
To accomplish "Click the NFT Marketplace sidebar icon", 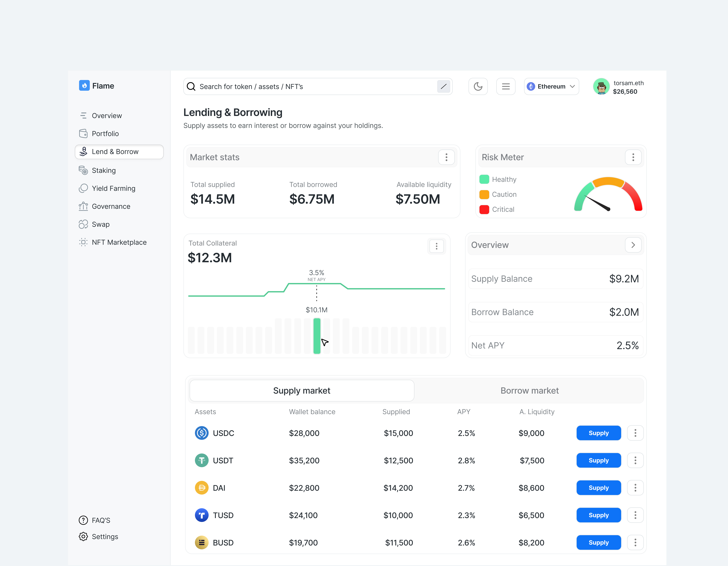I will coord(83,242).
